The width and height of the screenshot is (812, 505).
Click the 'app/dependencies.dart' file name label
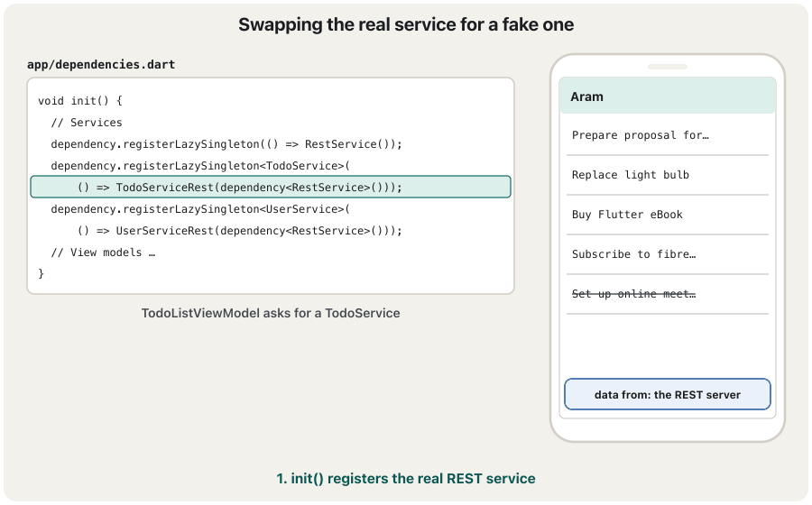pos(101,65)
